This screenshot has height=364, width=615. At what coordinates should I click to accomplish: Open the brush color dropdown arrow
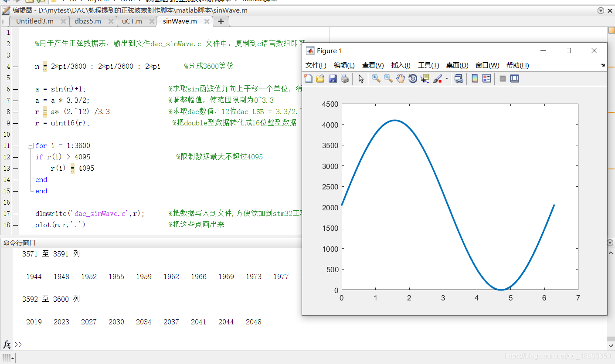(x=446, y=79)
